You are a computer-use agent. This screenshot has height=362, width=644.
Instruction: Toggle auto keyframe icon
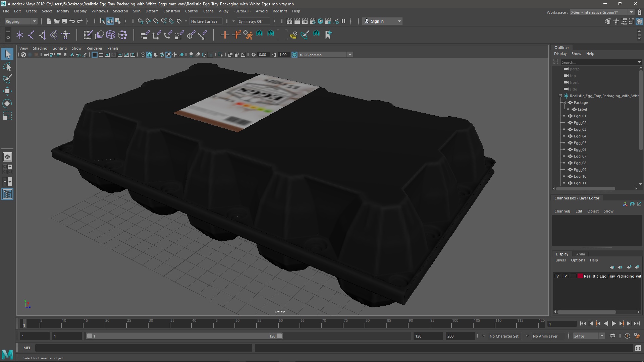coord(627,336)
